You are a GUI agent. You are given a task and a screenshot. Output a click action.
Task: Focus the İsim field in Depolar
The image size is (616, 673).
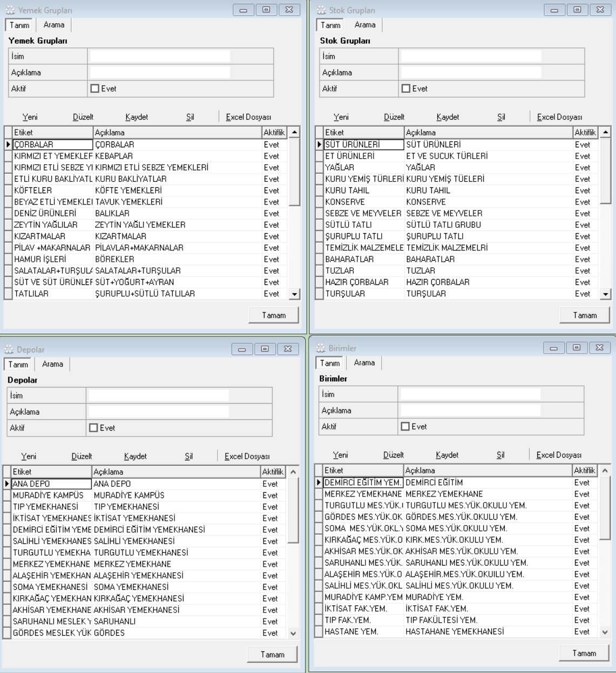pyautogui.click(x=159, y=396)
